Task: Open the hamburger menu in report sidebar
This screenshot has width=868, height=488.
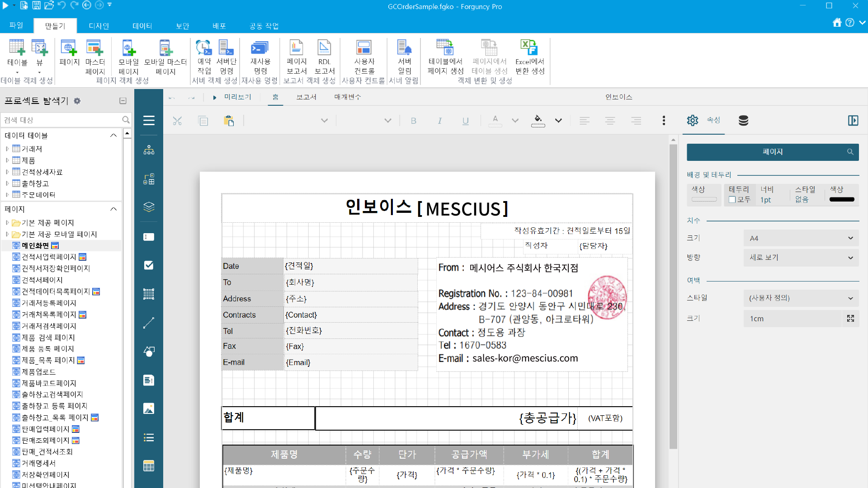Action: pyautogui.click(x=149, y=121)
